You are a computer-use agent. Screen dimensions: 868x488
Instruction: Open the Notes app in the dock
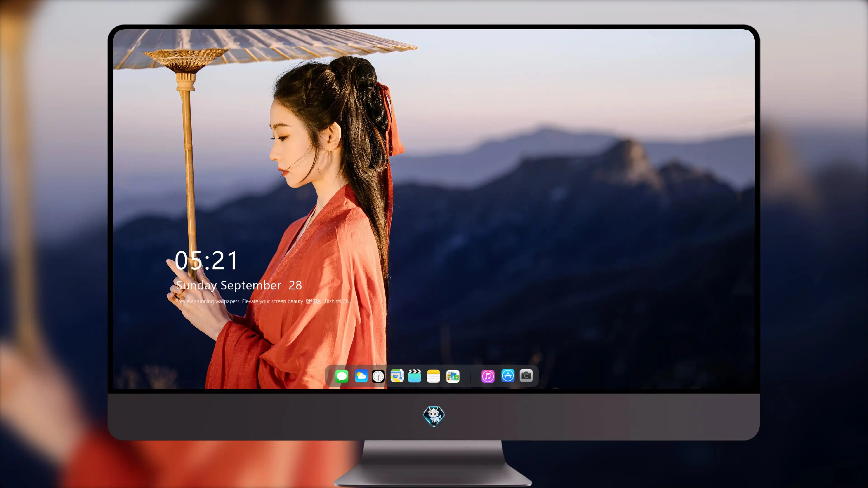coord(433,376)
